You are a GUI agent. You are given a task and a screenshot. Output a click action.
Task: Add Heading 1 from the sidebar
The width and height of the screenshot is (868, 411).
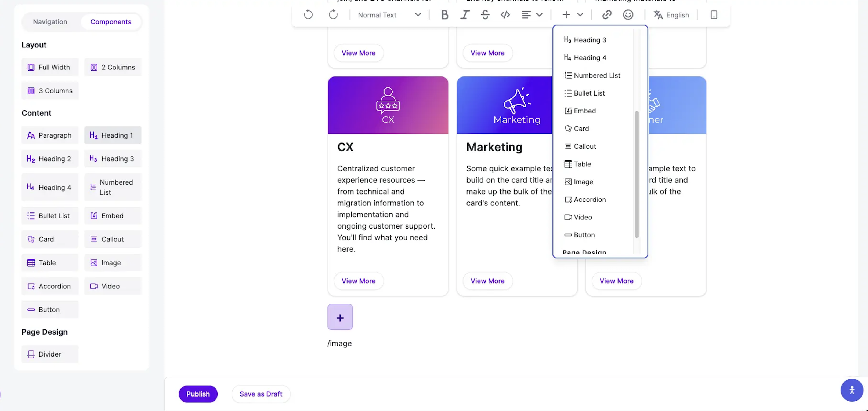pyautogui.click(x=113, y=135)
